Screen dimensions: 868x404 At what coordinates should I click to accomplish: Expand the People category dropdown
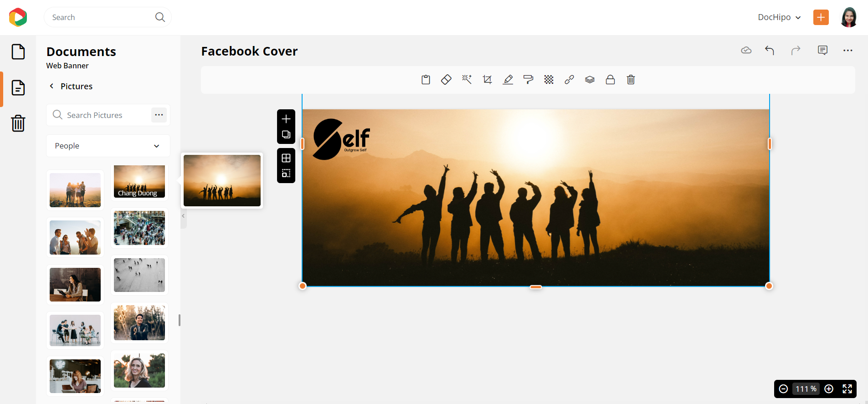coord(108,146)
